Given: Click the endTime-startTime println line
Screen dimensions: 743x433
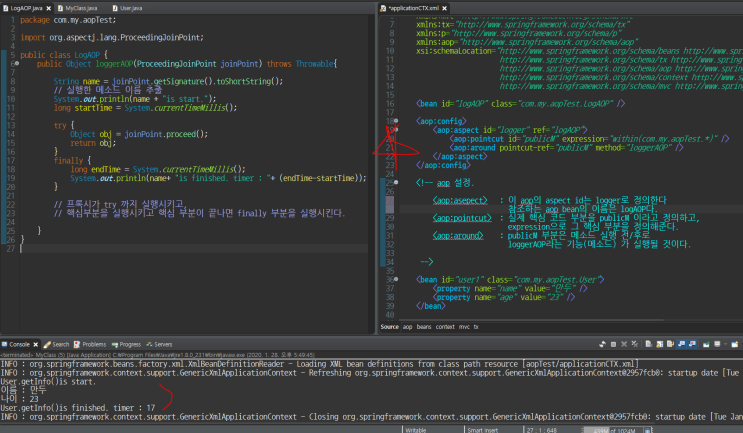Looking at the screenshot, I should tap(218, 178).
